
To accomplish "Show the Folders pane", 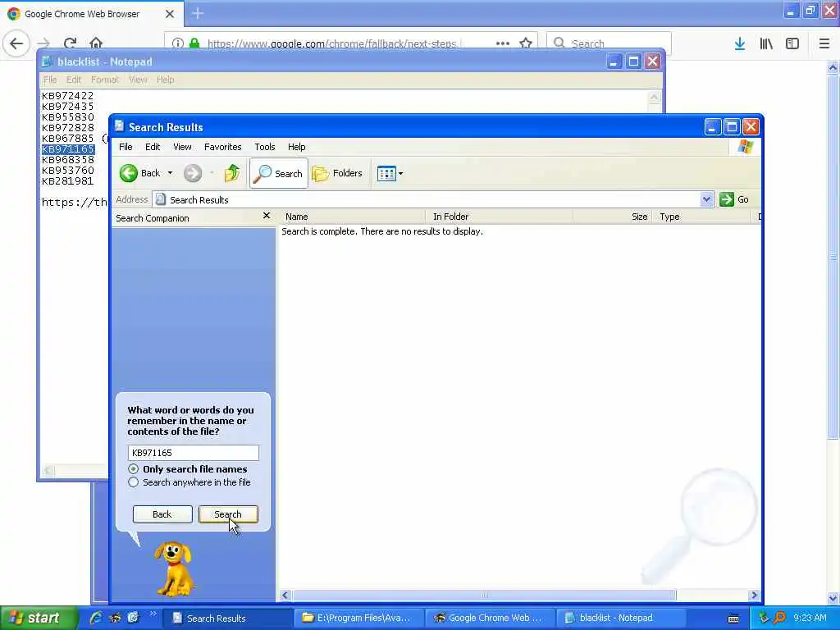I will [337, 173].
